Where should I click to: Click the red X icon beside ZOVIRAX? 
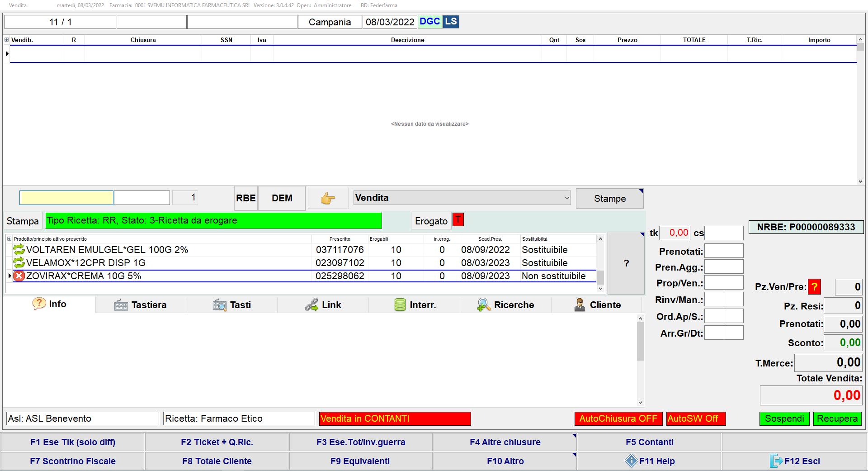click(19, 276)
